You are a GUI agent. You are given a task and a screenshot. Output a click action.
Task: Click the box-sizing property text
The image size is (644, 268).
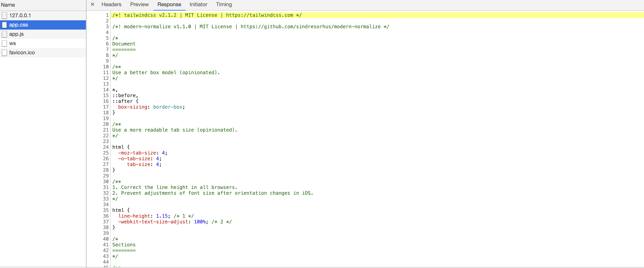tap(133, 107)
